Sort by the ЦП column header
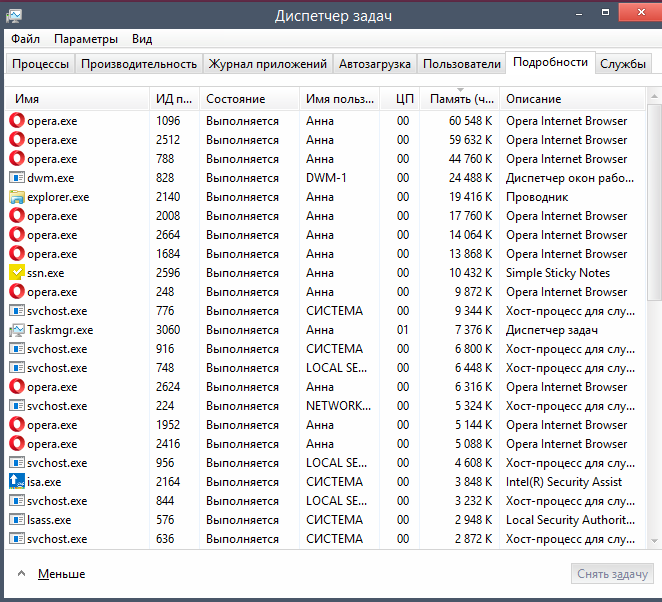The image size is (662, 602). click(x=400, y=99)
